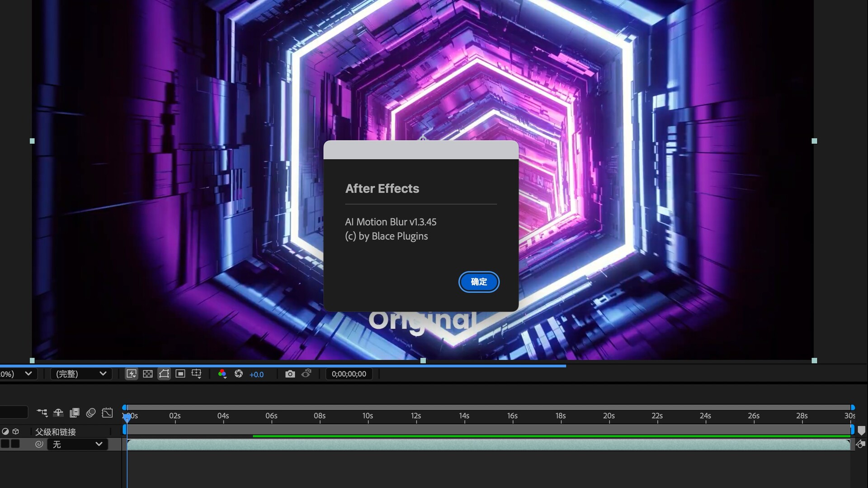Screen dimensions: 868x488
Task: Click the Region of Interest icon
Action: click(180, 374)
